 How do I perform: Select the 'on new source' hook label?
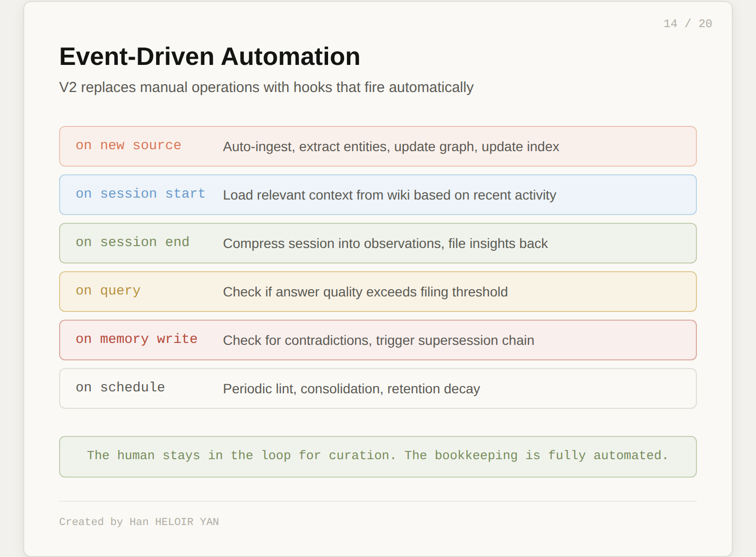(x=128, y=145)
